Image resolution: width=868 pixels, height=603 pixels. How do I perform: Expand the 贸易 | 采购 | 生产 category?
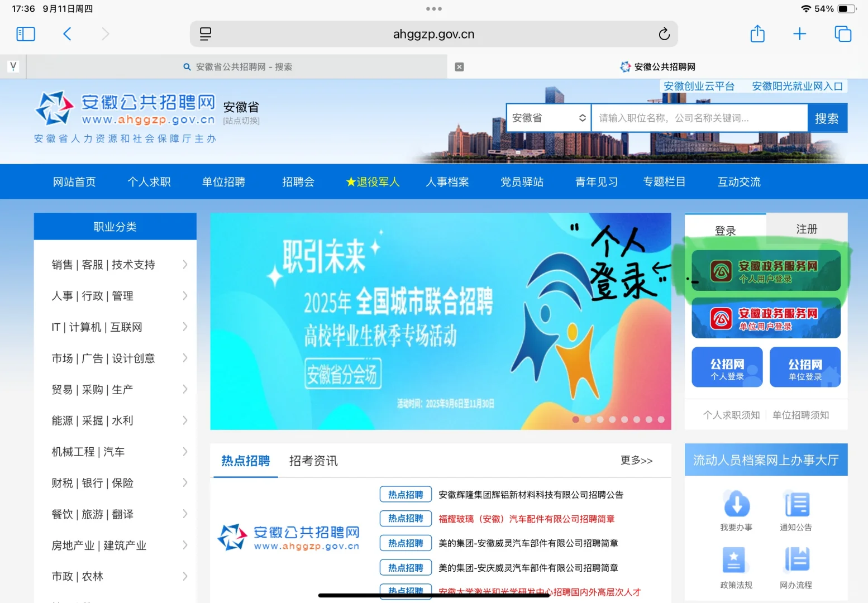tap(115, 390)
